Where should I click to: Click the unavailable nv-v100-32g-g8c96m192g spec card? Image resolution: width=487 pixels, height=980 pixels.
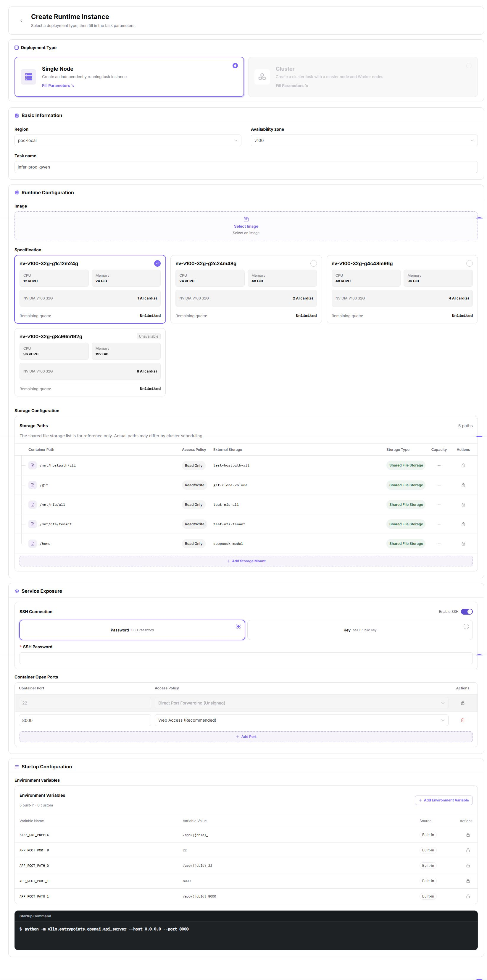pos(90,362)
